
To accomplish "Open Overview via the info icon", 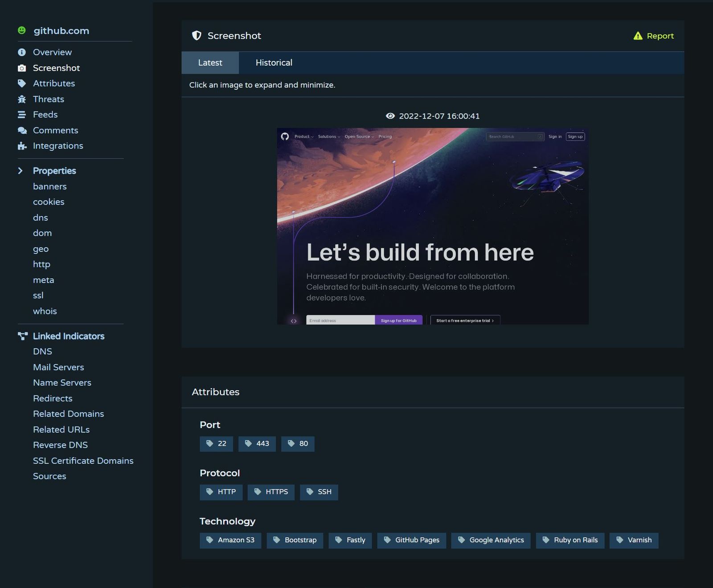I will coord(21,52).
